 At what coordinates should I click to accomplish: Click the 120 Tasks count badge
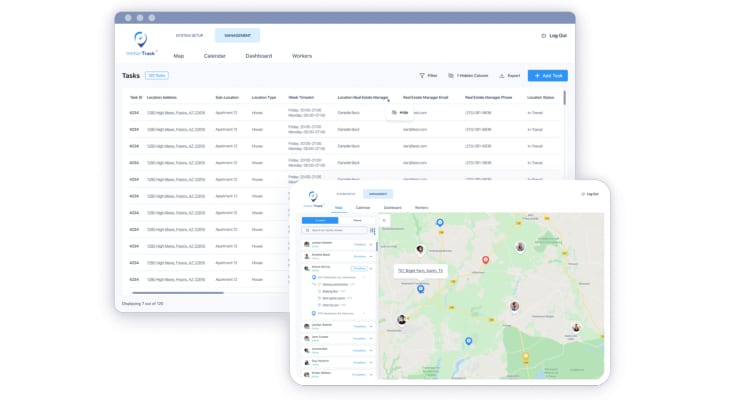[x=157, y=75]
